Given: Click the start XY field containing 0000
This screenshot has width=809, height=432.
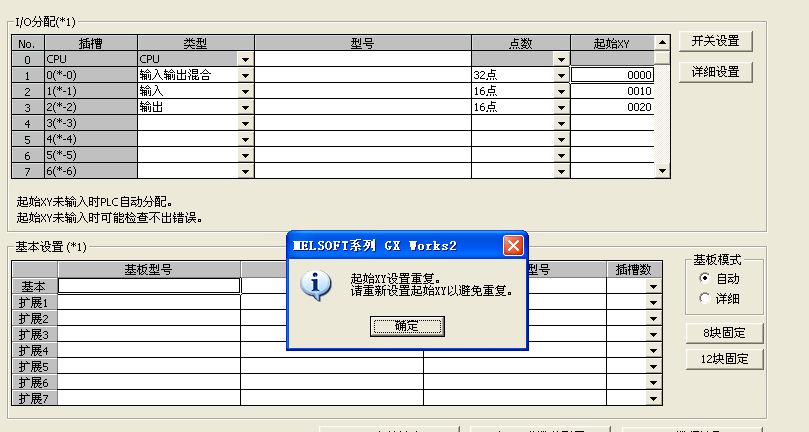Looking at the screenshot, I should (612, 75).
